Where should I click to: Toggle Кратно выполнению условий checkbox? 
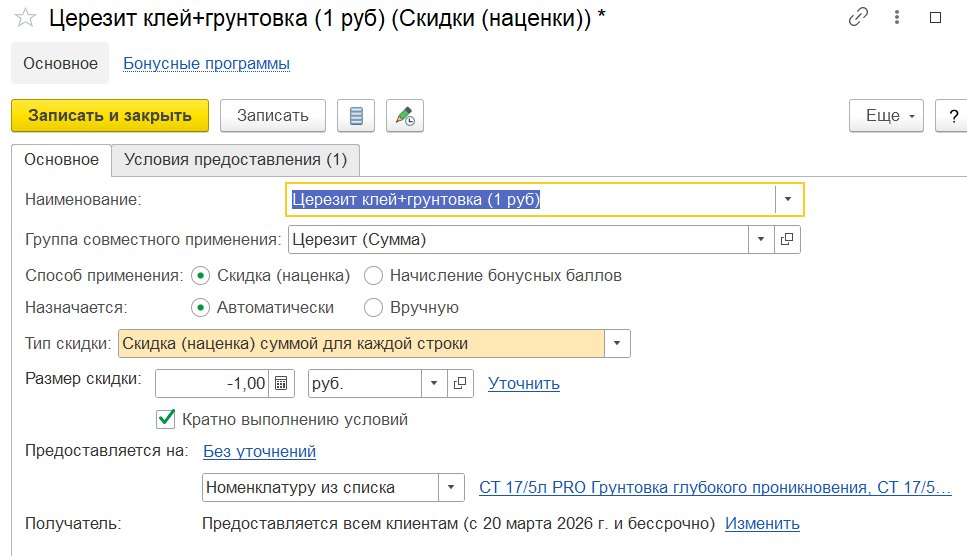click(167, 419)
